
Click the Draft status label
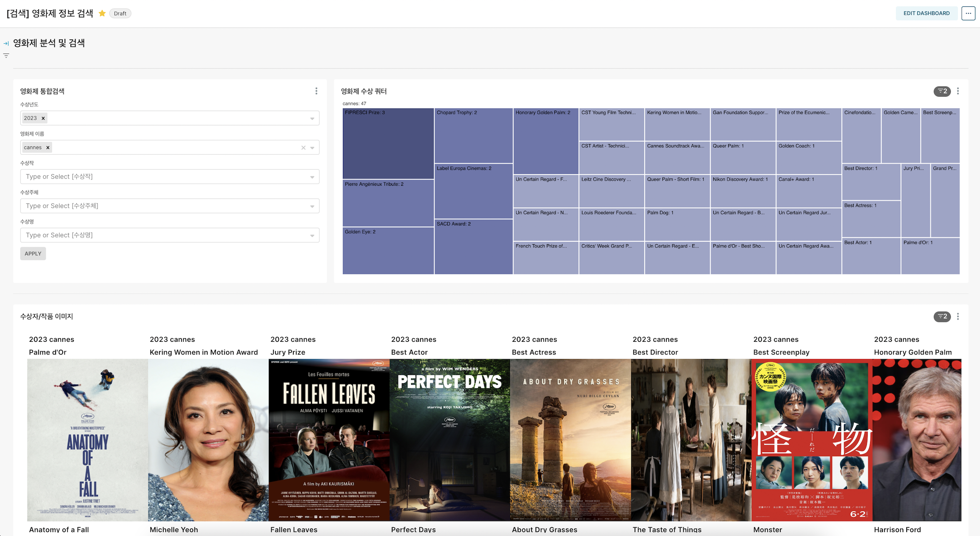120,14
